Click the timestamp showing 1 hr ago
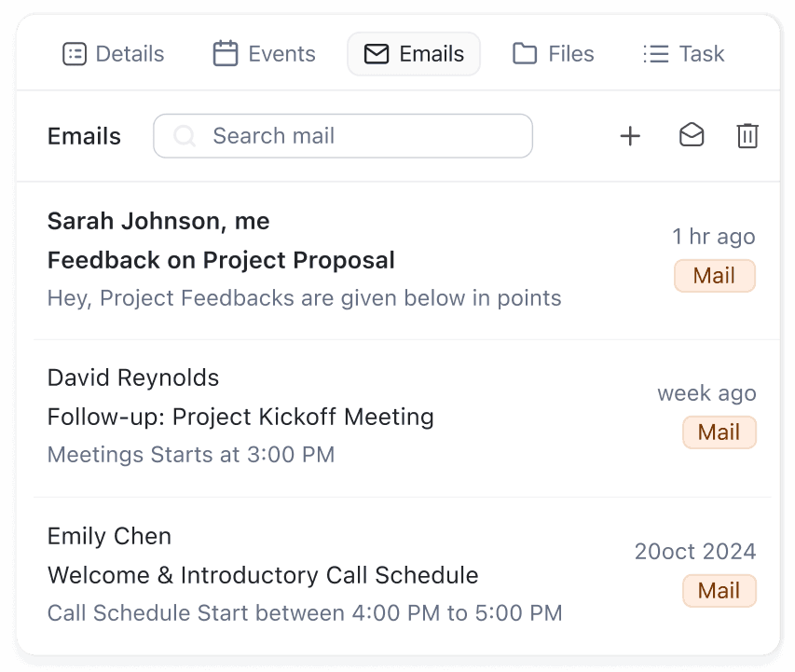 713,237
